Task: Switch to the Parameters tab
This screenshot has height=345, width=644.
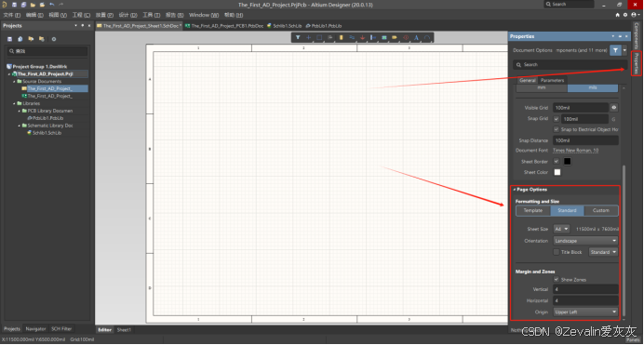Action: click(x=552, y=80)
